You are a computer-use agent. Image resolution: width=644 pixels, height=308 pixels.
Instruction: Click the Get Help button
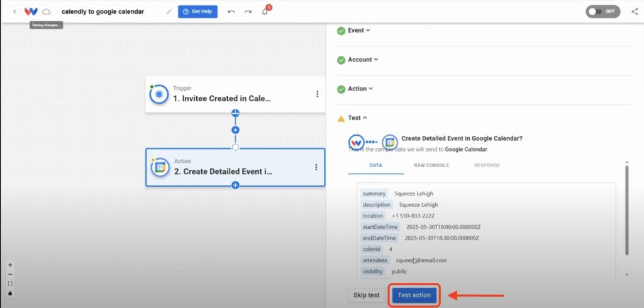(197, 11)
